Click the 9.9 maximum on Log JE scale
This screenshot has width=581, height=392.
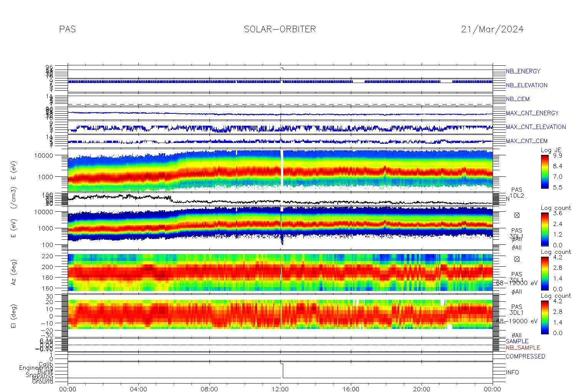pyautogui.click(x=557, y=156)
